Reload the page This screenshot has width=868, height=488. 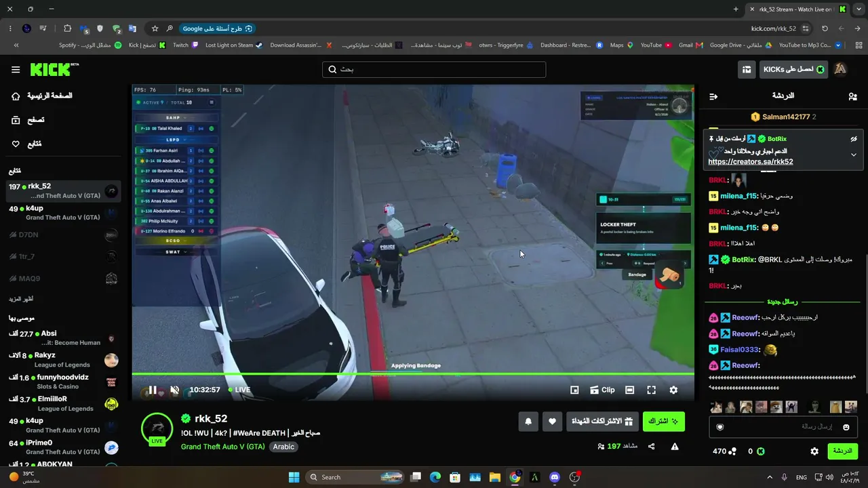pyautogui.click(x=825, y=28)
